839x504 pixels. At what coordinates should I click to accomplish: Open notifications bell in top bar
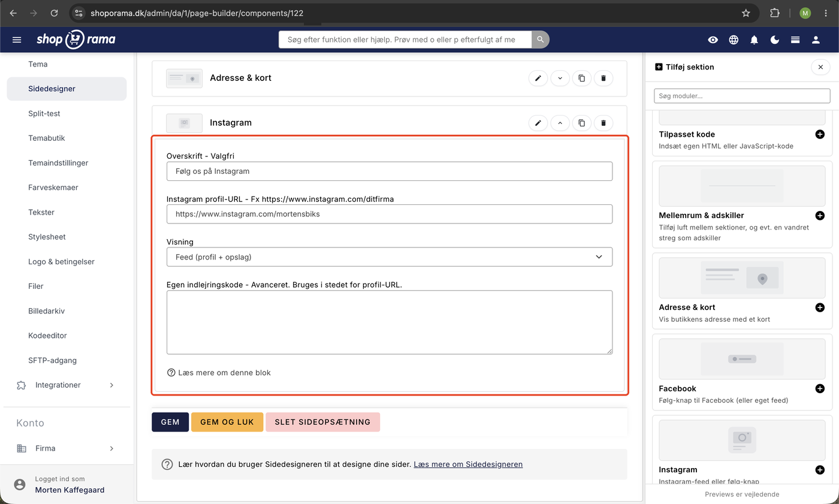coord(754,40)
